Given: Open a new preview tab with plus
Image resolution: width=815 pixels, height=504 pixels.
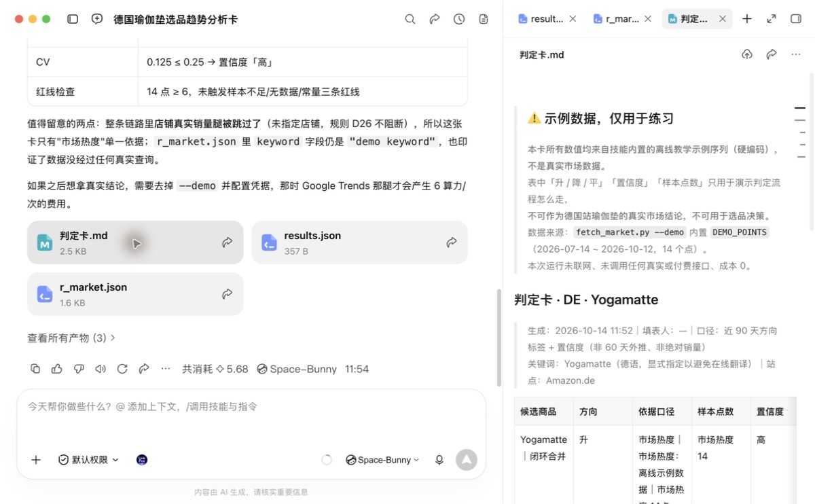Looking at the screenshot, I should click(747, 19).
